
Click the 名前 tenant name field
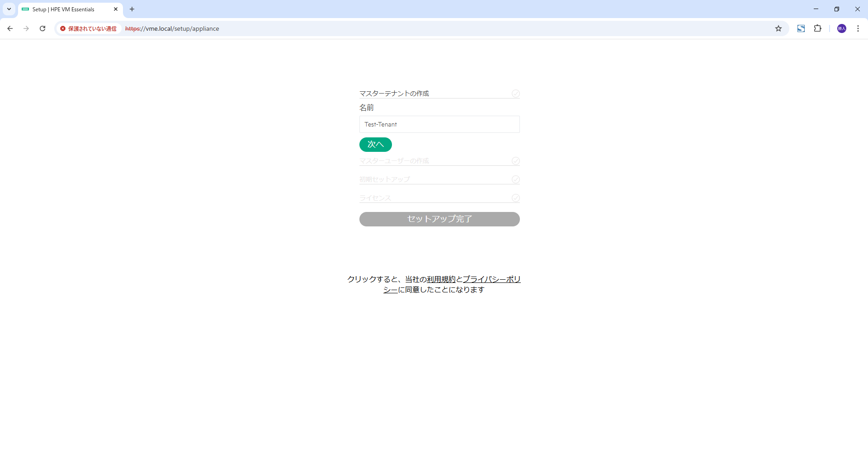[x=439, y=124]
